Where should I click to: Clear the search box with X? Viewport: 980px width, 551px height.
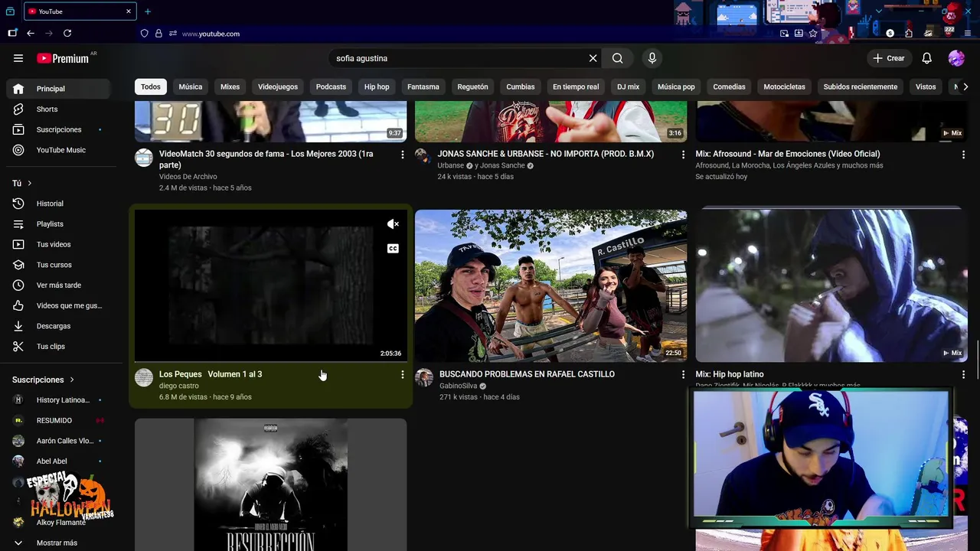[593, 58]
